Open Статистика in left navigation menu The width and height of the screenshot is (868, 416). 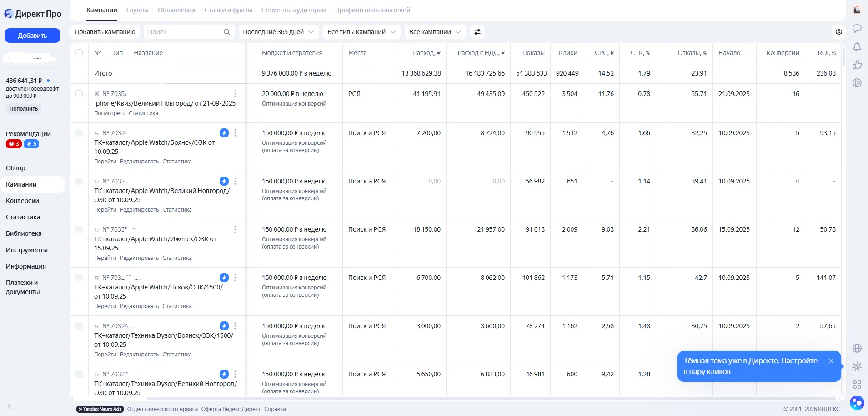point(23,217)
